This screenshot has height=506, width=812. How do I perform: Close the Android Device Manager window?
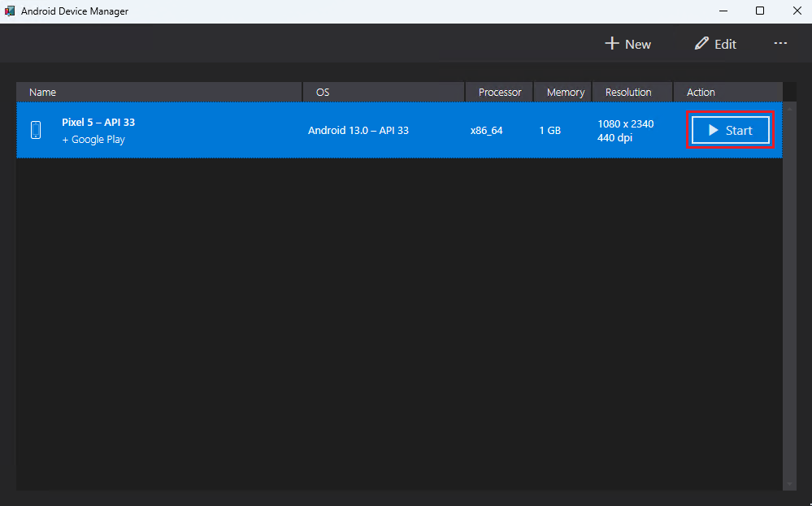pyautogui.click(x=794, y=11)
